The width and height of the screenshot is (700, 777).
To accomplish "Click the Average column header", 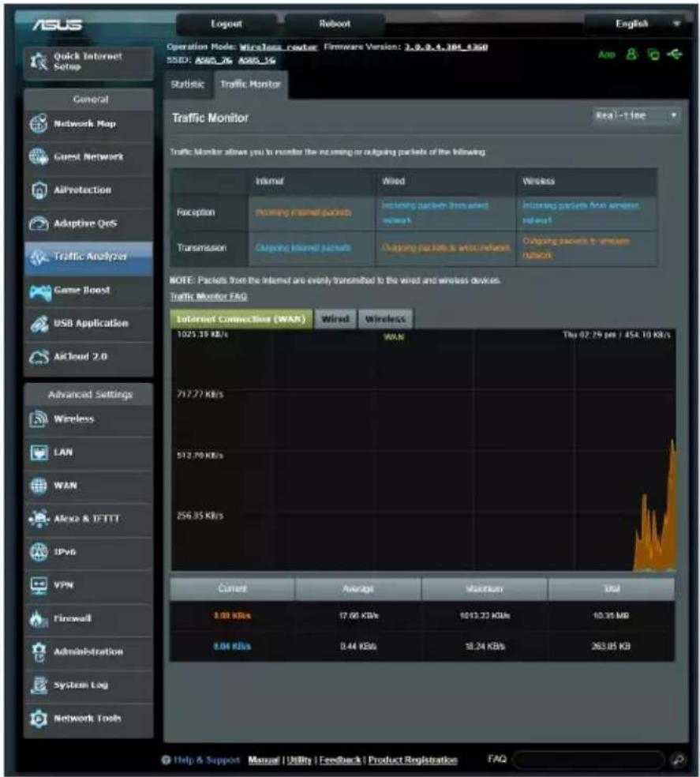I will 358,589.
